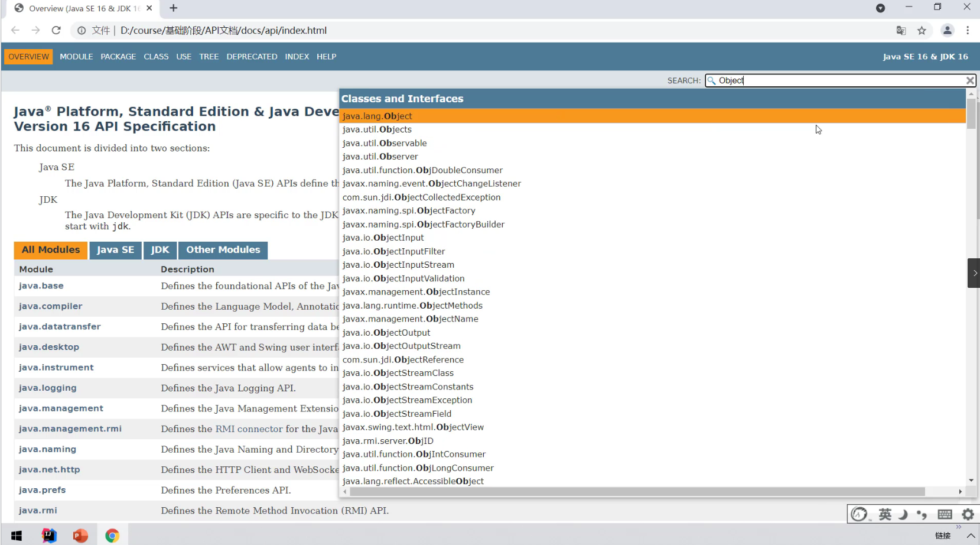
Task: Open the MODULE navigation item
Action: [x=76, y=57]
